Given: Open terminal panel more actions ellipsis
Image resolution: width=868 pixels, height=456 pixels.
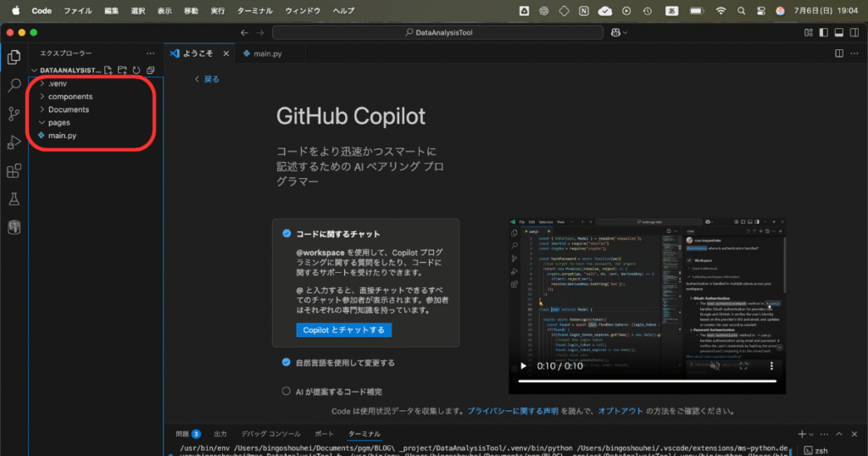Looking at the screenshot, I should (x=824, y=434).
